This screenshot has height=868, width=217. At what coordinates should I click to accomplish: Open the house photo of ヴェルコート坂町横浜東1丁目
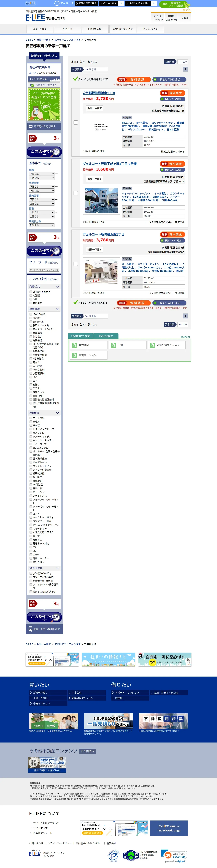pos(101,271)
